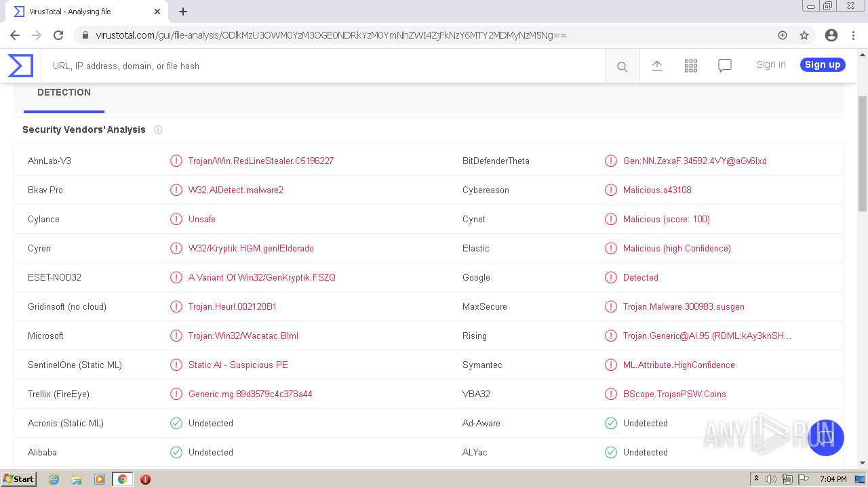The height and width of the screenshot is (488, 868).
Task: Open Internet Explorer from taskbar
Action: coord(54,479)
